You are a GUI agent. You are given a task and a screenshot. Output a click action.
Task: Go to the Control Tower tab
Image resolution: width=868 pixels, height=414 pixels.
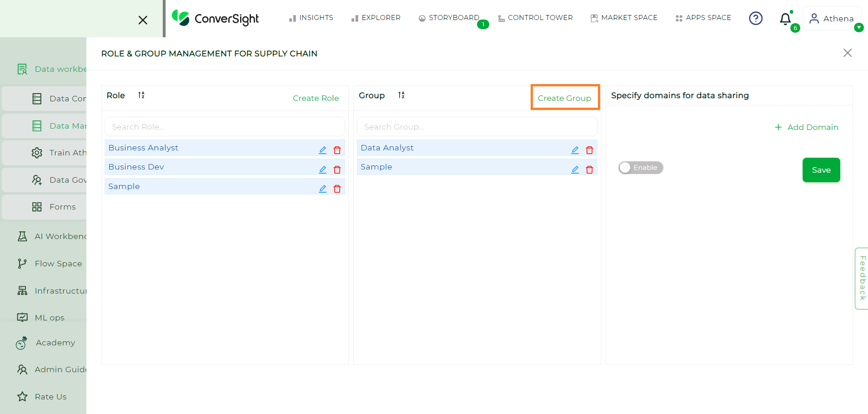point(535,18)
